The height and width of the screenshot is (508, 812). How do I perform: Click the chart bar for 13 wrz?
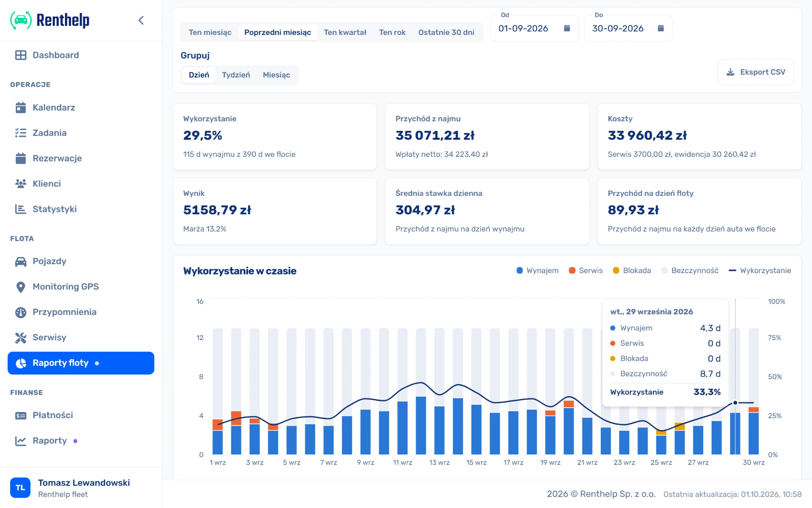click(x=439, y=430)
